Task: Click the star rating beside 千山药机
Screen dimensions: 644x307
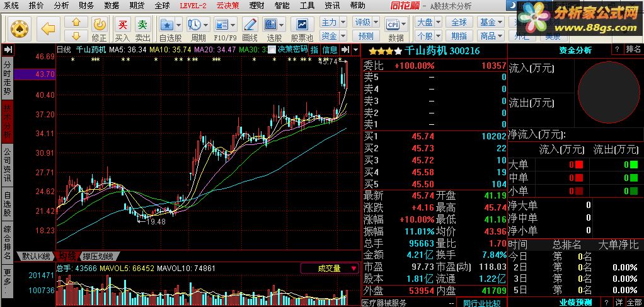Action: click(385, 51)
